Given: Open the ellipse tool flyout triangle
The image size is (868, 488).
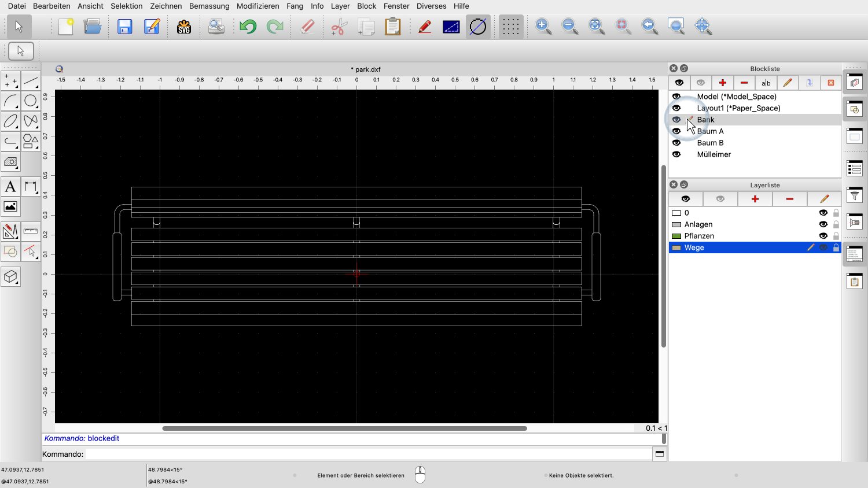Looking at the screenshot, I should click(x=15, y=126).
